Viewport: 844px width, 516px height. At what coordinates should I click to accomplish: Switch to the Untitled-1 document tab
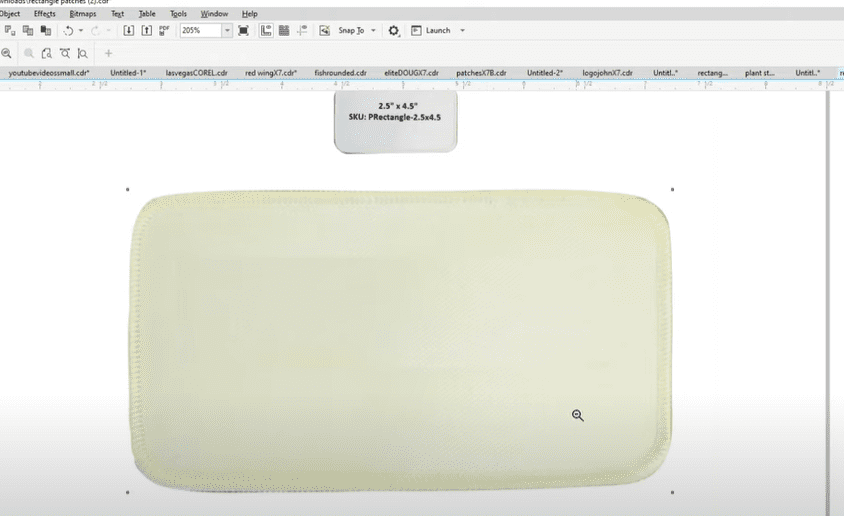(128, 73)
